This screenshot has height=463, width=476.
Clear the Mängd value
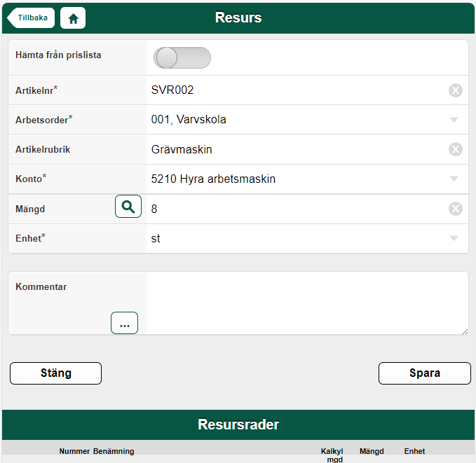click(x=456, y=209)
